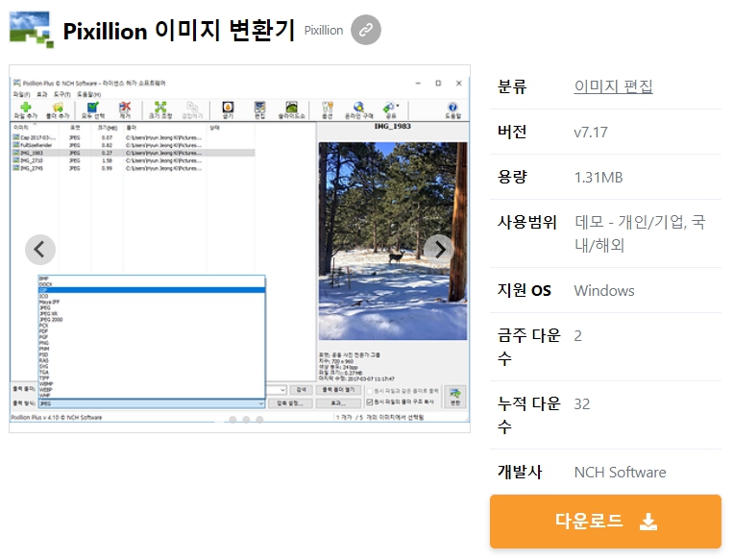
Task: Click the 폴더 column header
Action: [165, 127]
